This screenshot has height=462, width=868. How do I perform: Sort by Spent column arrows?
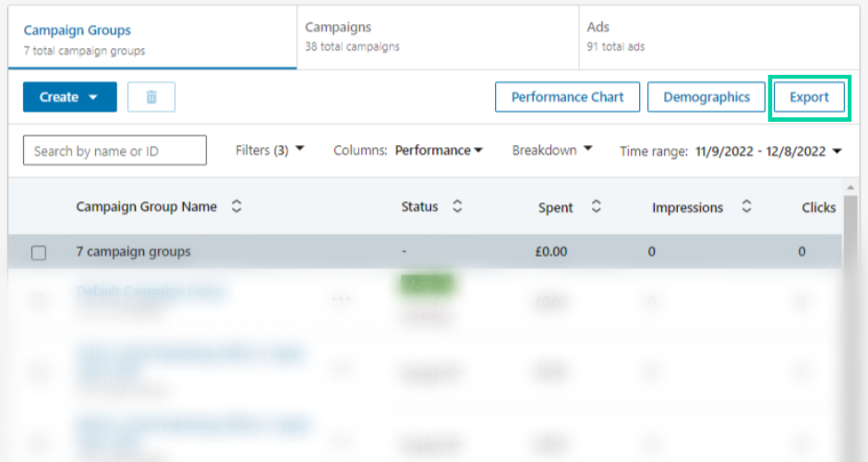coord(596,207)
